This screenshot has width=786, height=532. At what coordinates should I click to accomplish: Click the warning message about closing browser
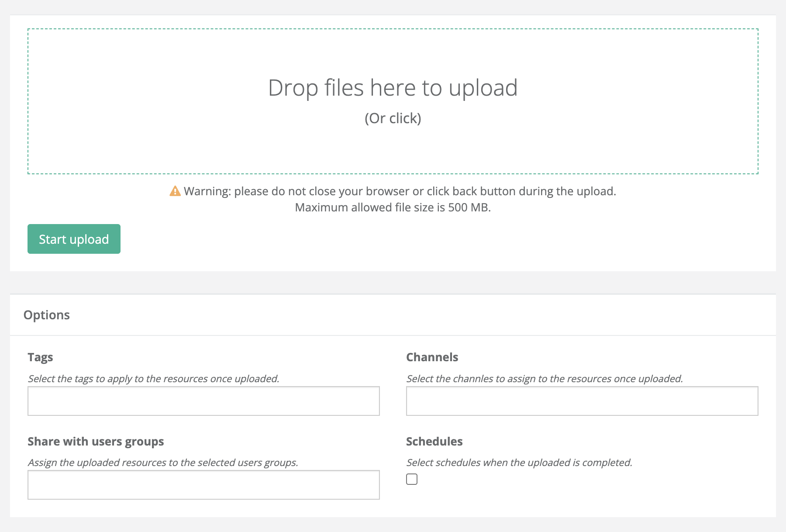coord(400,191)
